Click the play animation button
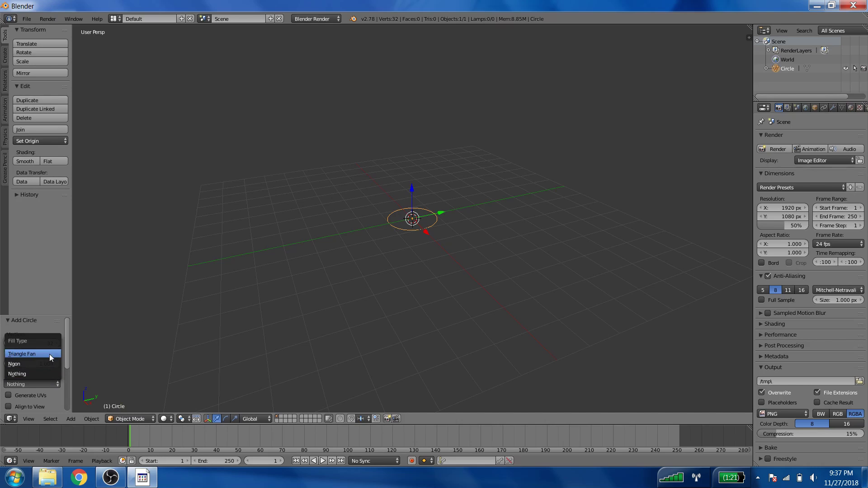 [323, 460]
